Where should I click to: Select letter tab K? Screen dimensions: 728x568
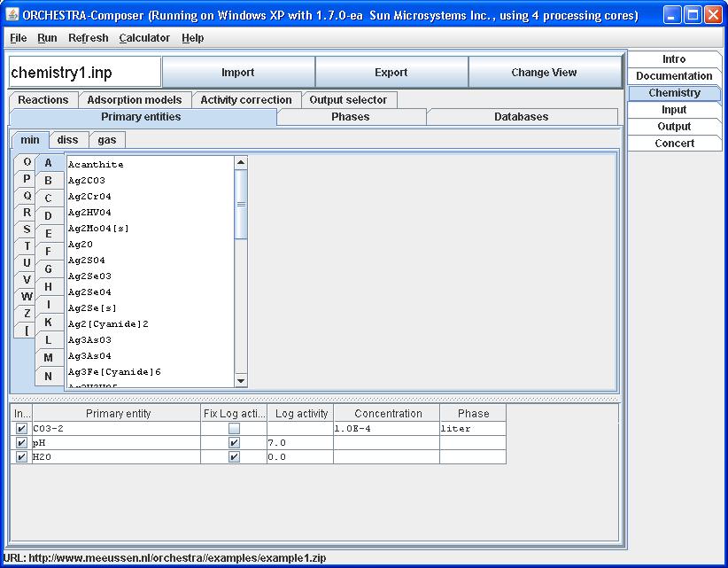[x=49, y=322]
